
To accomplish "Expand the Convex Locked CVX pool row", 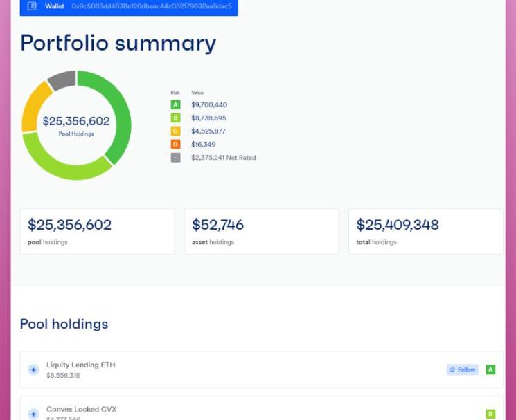I will [x=33, y=414].
